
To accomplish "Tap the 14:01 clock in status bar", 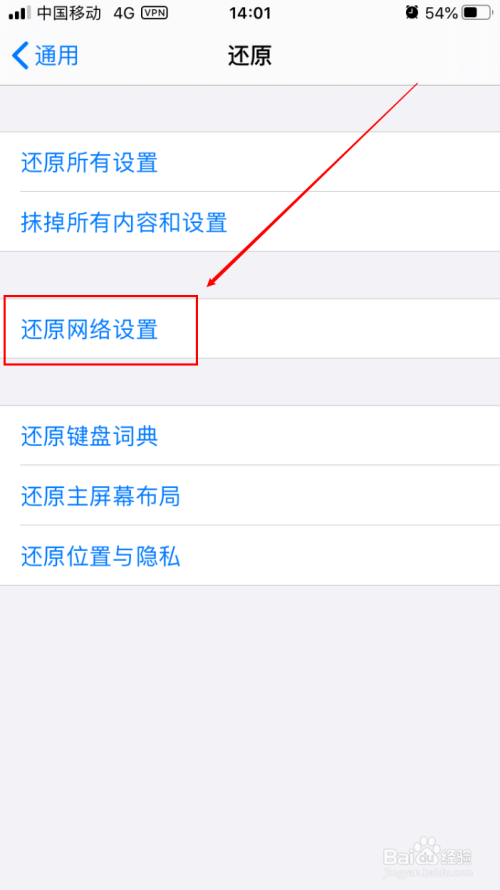I will (250, 12).
